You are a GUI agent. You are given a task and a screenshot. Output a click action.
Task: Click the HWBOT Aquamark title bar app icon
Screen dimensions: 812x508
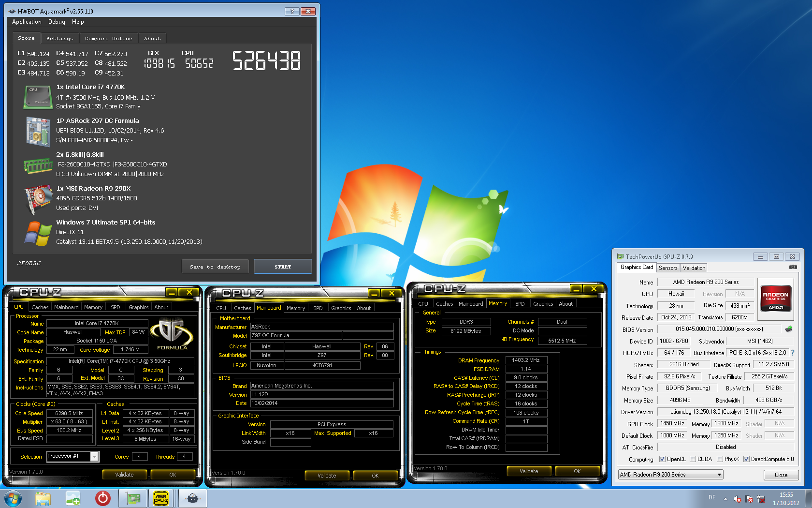click(x=12, y=11)
